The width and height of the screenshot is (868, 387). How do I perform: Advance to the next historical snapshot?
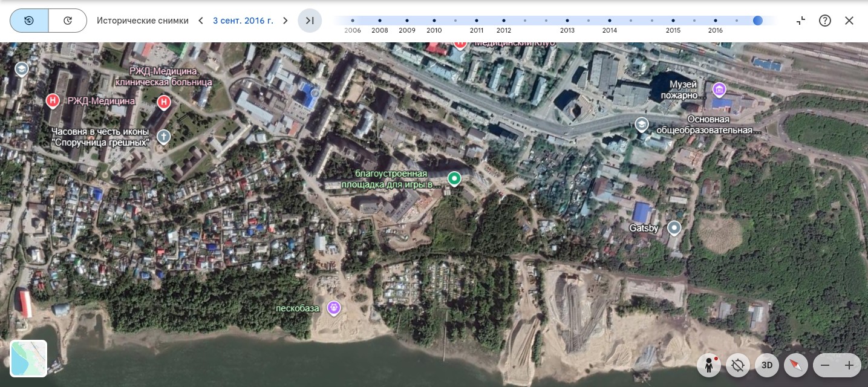tap(286, 21)
